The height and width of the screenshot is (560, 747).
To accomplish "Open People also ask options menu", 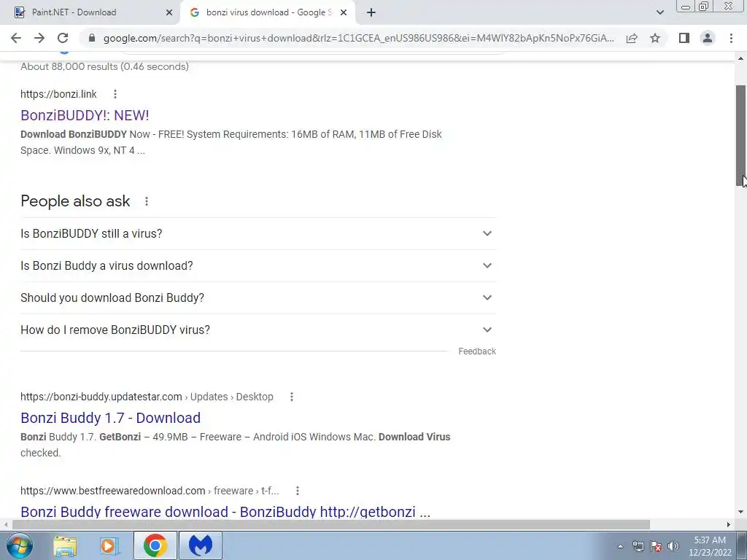I will point(146,201).
